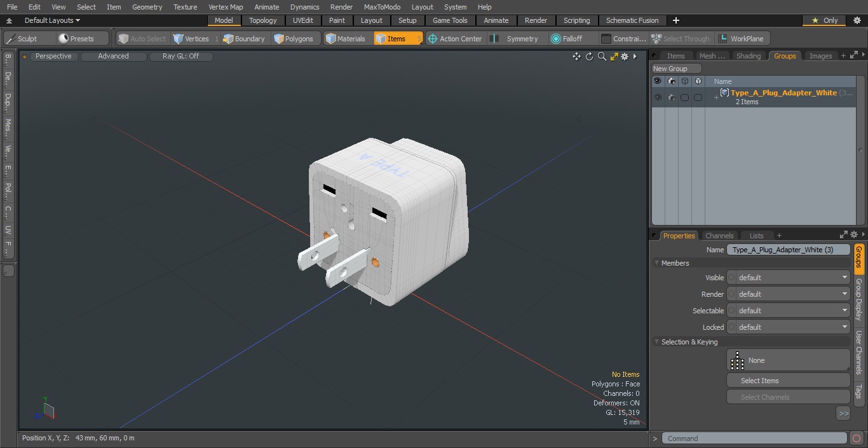Open the User Channels side tab

pyautogui.click(x=858, y=352)
